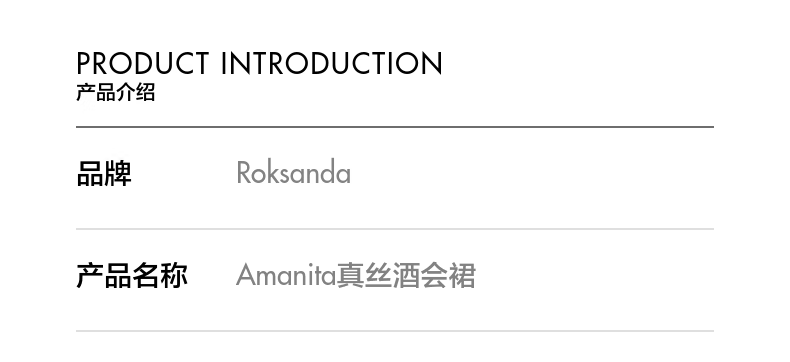Viewport: 790px width, 362px height.
Task: Click the 裙 character ending product name
Action: tap(463, 276)
